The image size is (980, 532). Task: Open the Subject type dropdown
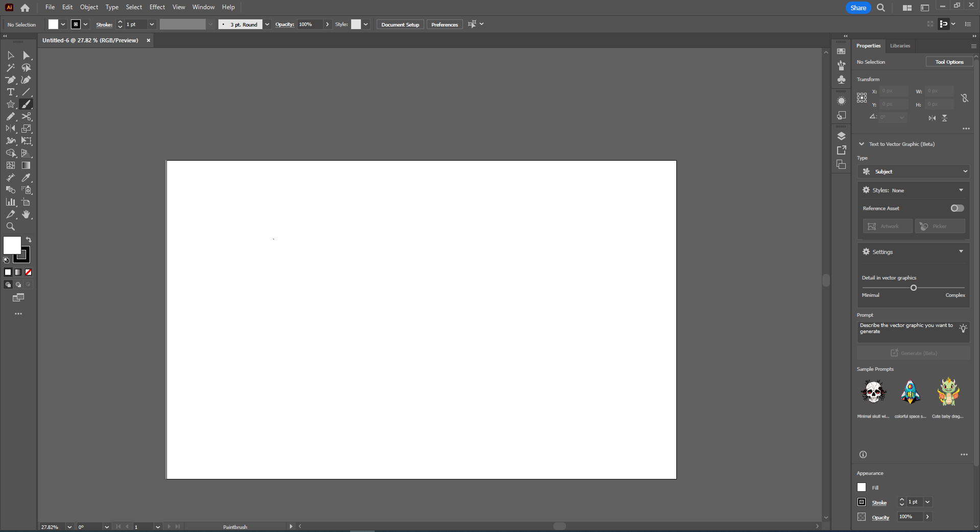pos(913,171)
